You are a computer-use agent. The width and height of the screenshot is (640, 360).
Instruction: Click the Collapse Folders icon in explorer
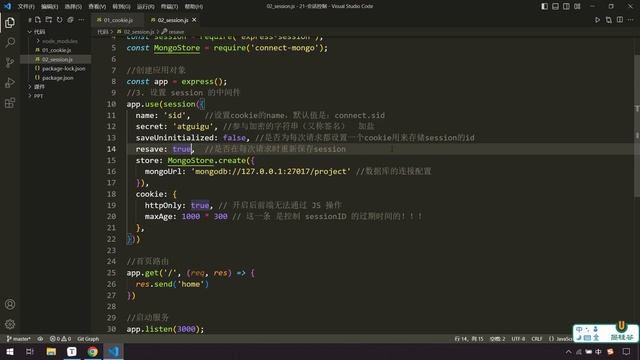[x=70, y=20]
